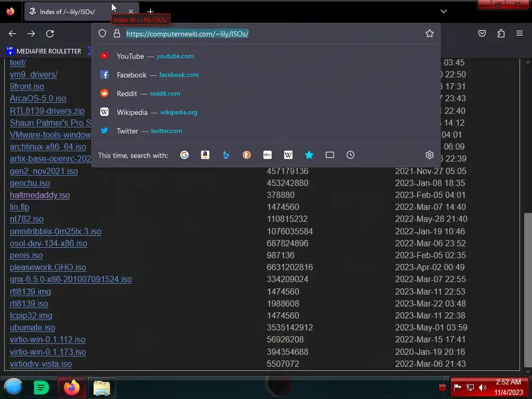Viewport: 532px width, 399px height.
Task: Download virtio-win-0.1.112.iso
Action: click(47, 340)
